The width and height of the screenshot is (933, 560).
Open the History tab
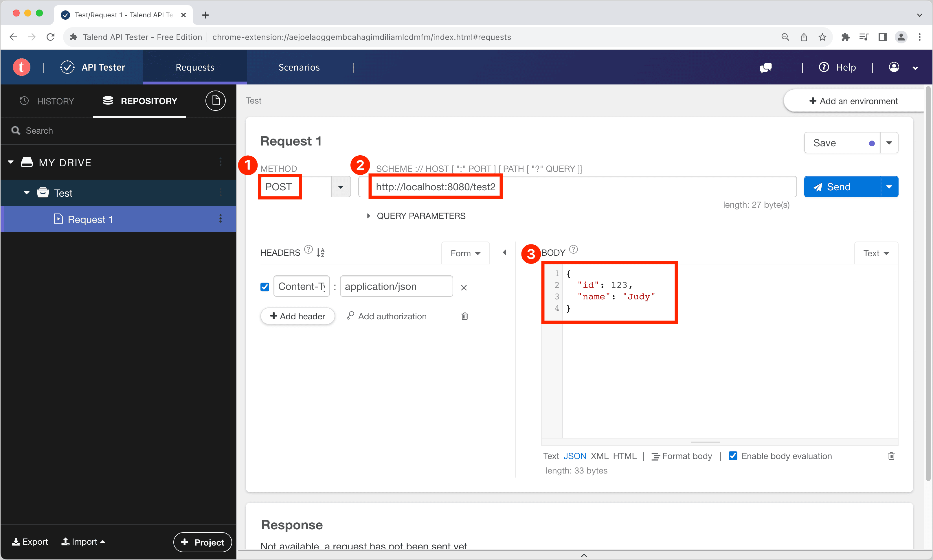tap(47, 101)
